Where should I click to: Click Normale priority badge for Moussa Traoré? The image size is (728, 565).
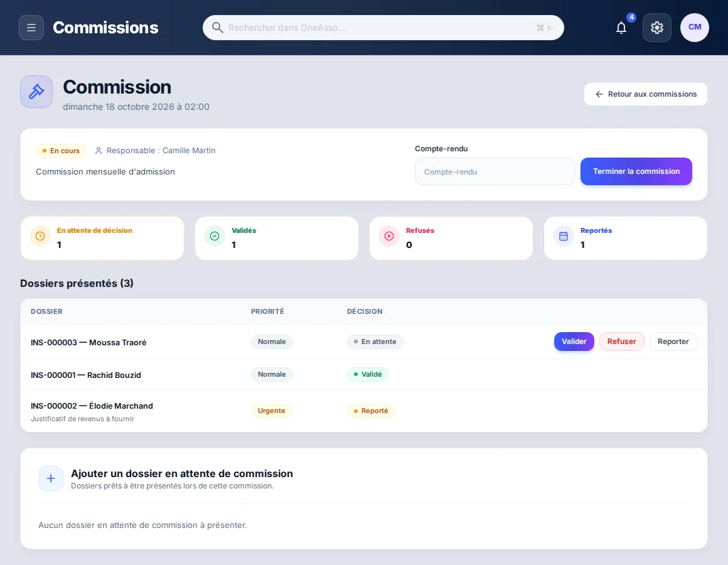[272, 342]
